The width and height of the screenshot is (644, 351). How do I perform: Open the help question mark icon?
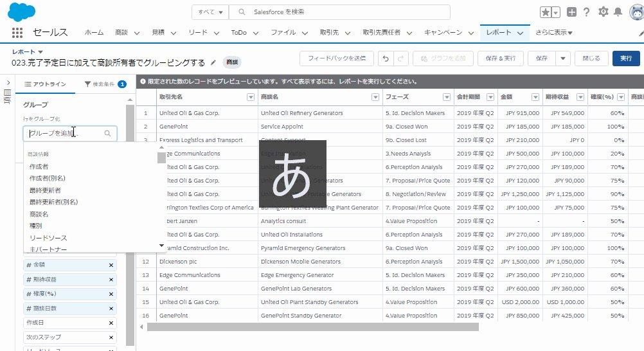click(x=587, y=12)
